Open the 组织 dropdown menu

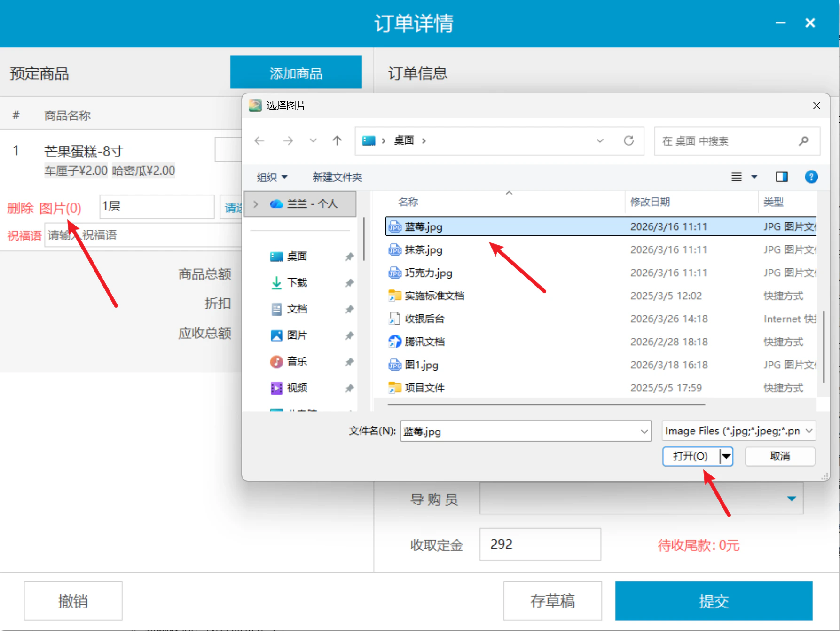[272, 177]
